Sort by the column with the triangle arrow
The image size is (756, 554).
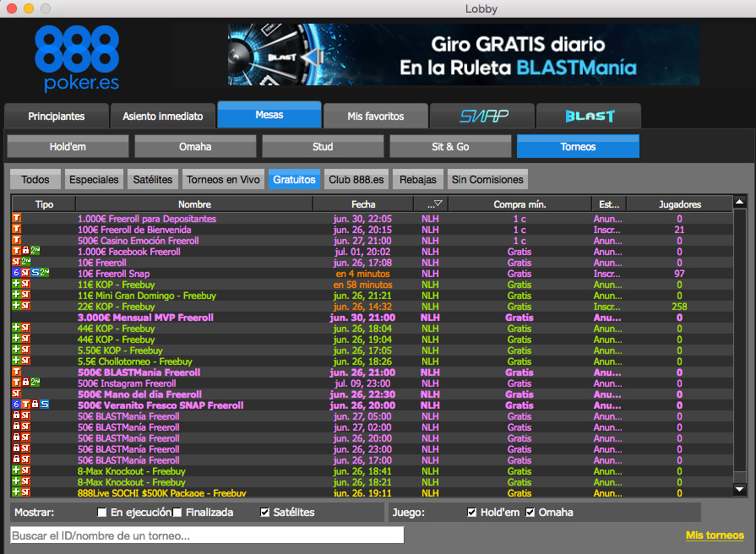point(431,204)
